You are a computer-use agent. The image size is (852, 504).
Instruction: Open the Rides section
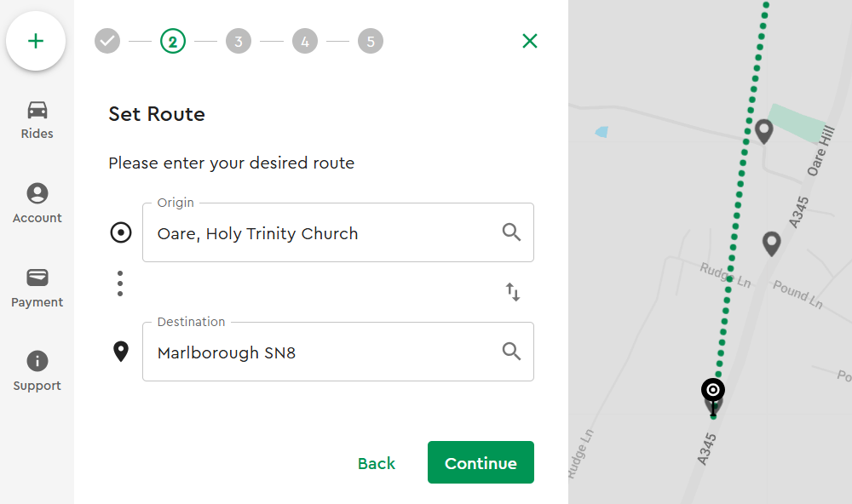coord(37,120)
